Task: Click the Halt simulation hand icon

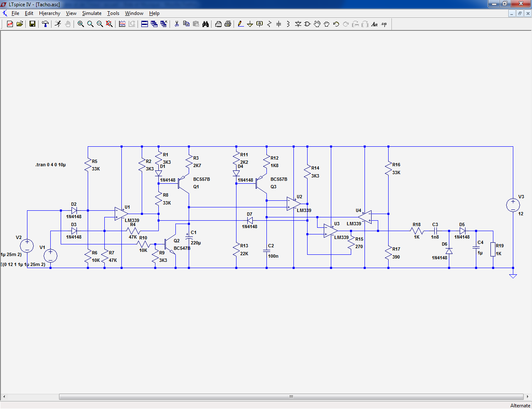Action: point(68,24)
